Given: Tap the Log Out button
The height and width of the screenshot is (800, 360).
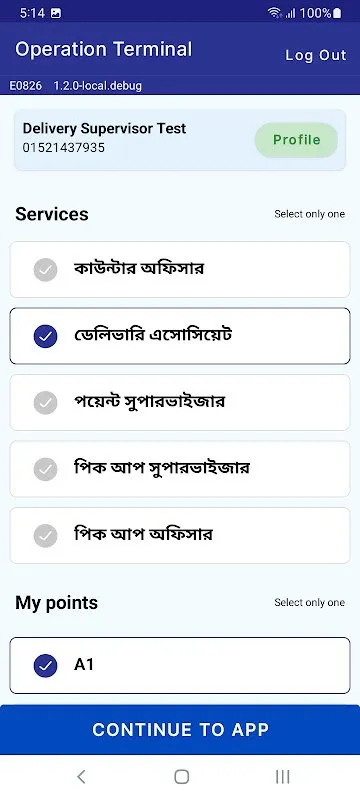Looking at the screenshot, I should click(x=316, y=55).
